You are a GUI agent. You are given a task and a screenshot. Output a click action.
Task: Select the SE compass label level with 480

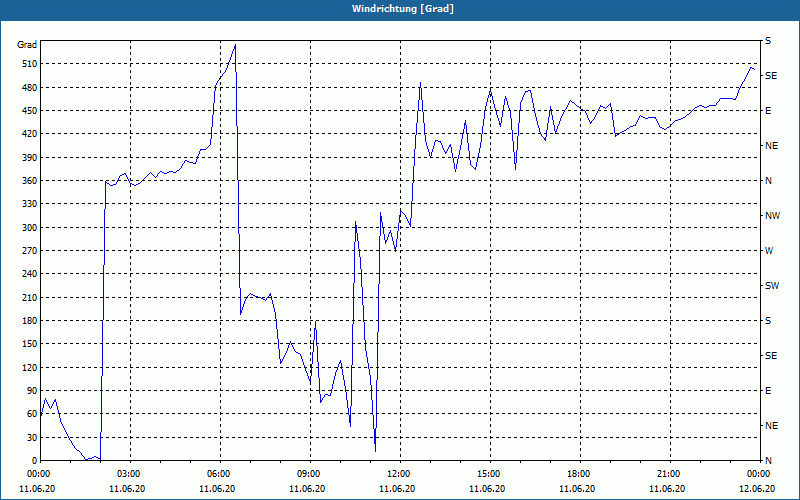pos(771,76)
